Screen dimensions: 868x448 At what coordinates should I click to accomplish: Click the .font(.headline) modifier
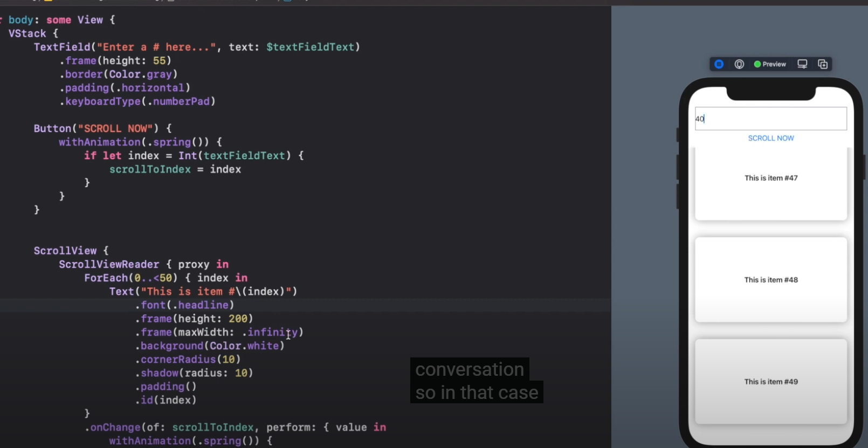pos(184,305)
